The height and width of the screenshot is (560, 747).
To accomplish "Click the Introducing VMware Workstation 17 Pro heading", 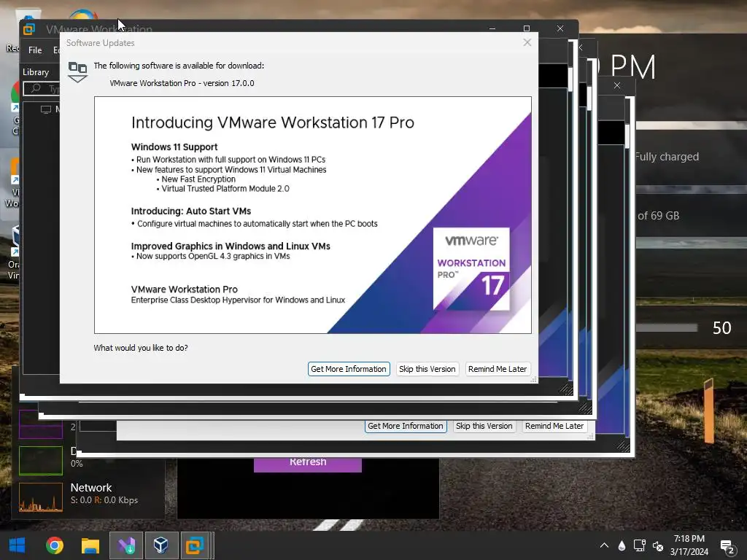I will click(273, 122).
